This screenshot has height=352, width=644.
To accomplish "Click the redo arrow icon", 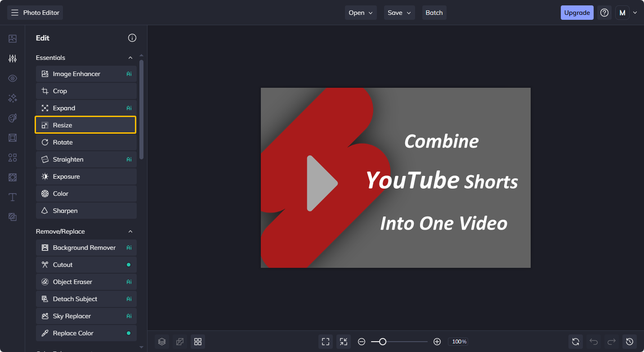I will coord(612,342).
